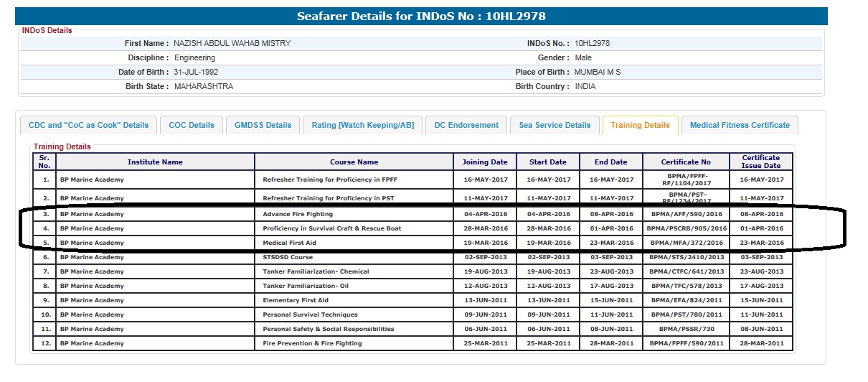Select the Personal Survival Techniques course
This screenshot has width=868, height=382.
pos(310,315)
